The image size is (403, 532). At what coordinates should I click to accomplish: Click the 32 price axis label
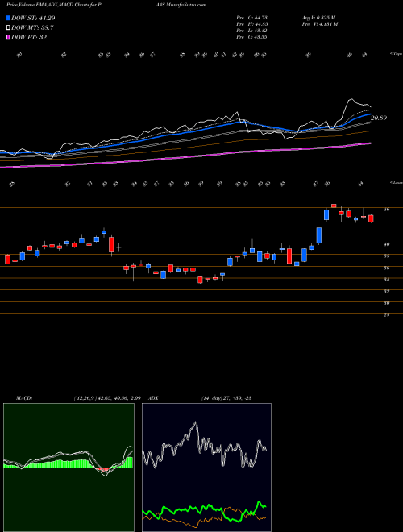click(x=387, y=292)
